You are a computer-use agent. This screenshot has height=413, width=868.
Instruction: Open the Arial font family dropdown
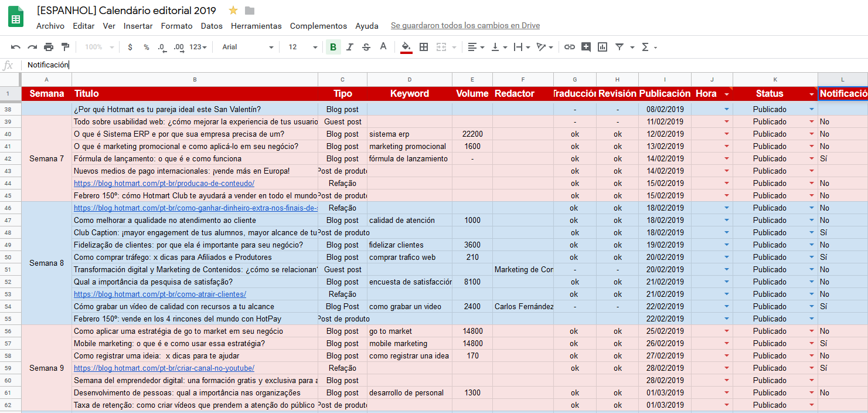[x=248, y=47]
